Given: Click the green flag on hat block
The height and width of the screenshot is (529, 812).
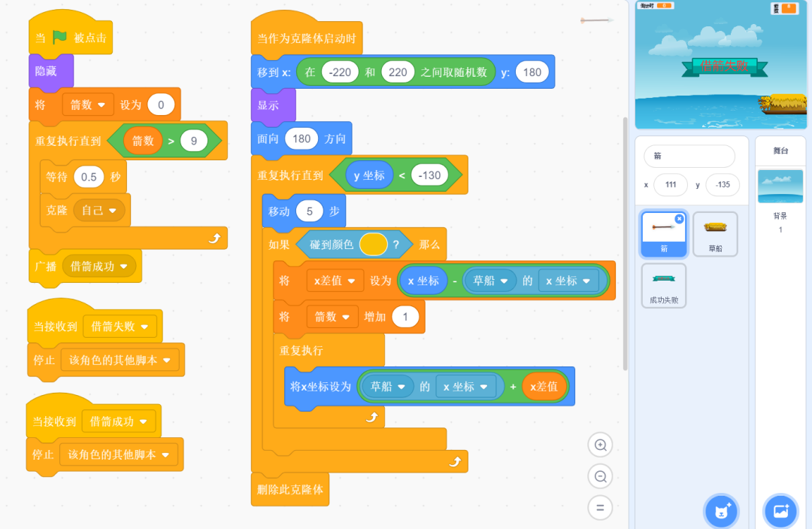Looking at the screenshot, I should pos(60,38).
